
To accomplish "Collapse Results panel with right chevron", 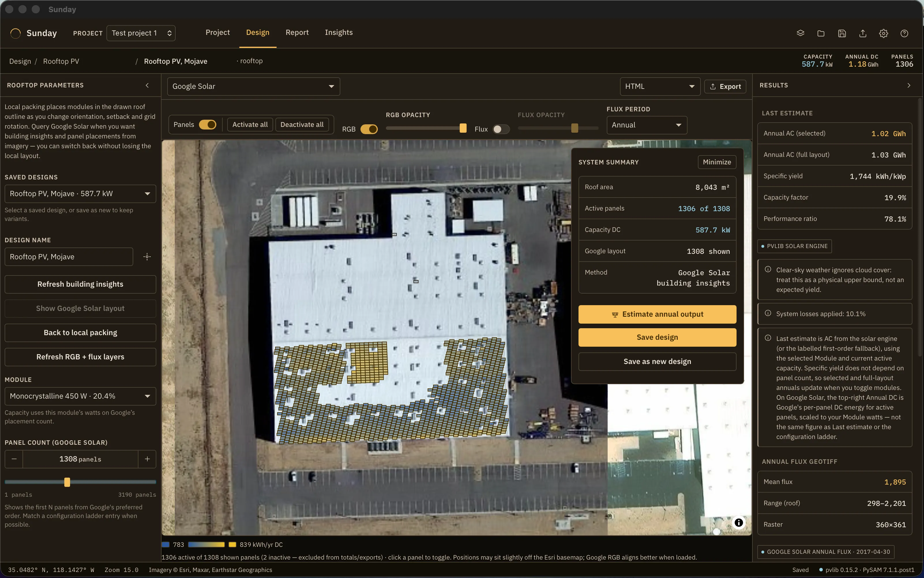I will [x=909, y=85].
